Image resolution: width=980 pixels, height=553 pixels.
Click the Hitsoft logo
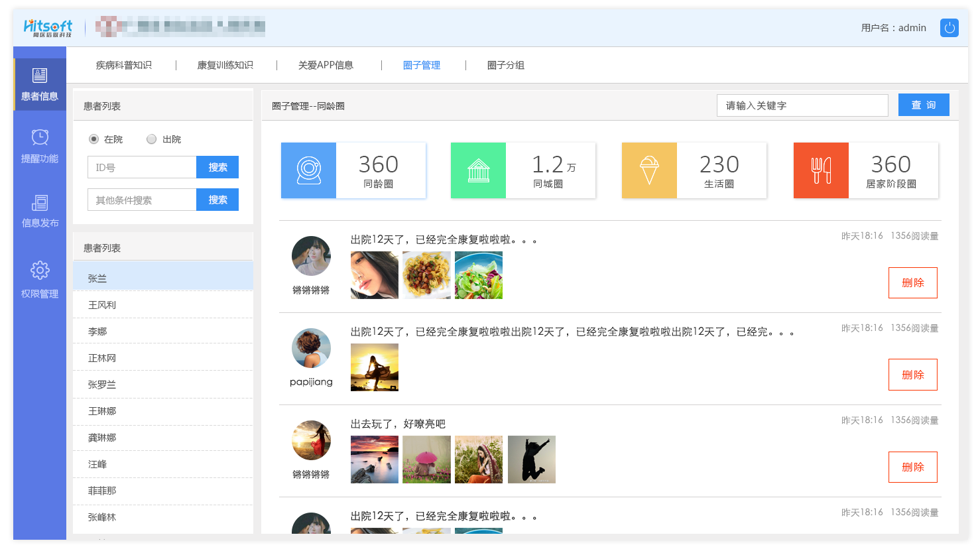click(48, 28)
